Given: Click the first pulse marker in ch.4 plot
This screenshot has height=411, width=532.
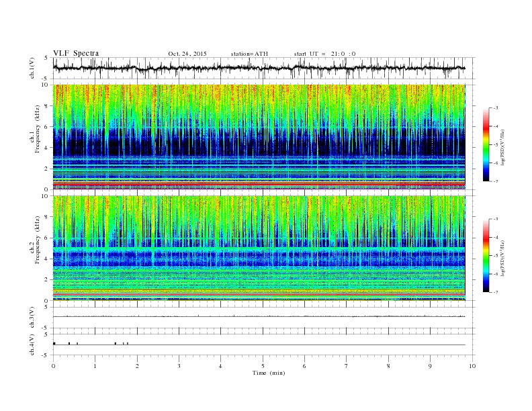Looking at the screenshot, I should coord(54,344).
